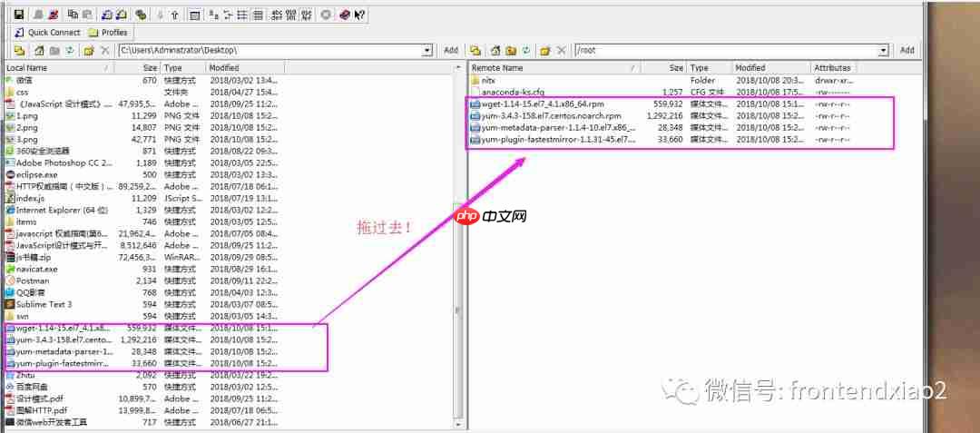
Task: Click Delete icon in local pane toolbar
Action: [105, 51]
